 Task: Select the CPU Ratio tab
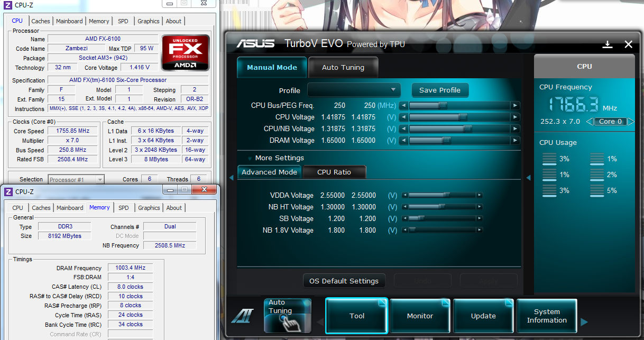pos(334,172)
